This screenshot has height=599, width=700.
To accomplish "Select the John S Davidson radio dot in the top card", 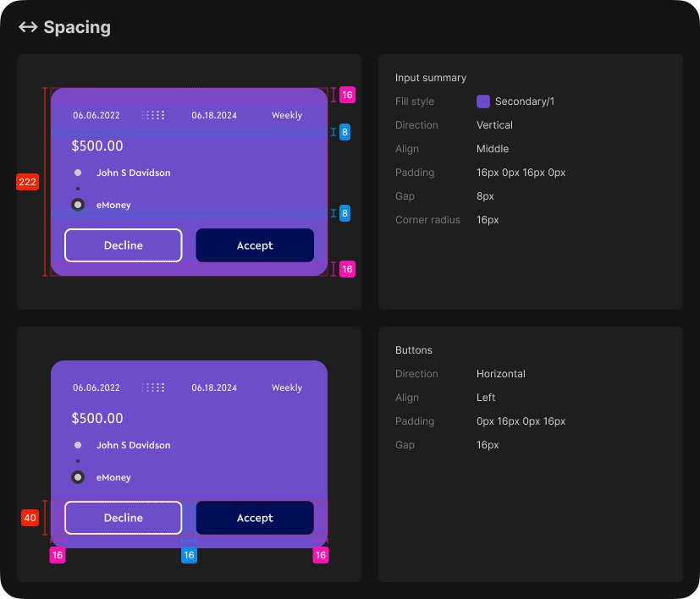I will point(78,173).
